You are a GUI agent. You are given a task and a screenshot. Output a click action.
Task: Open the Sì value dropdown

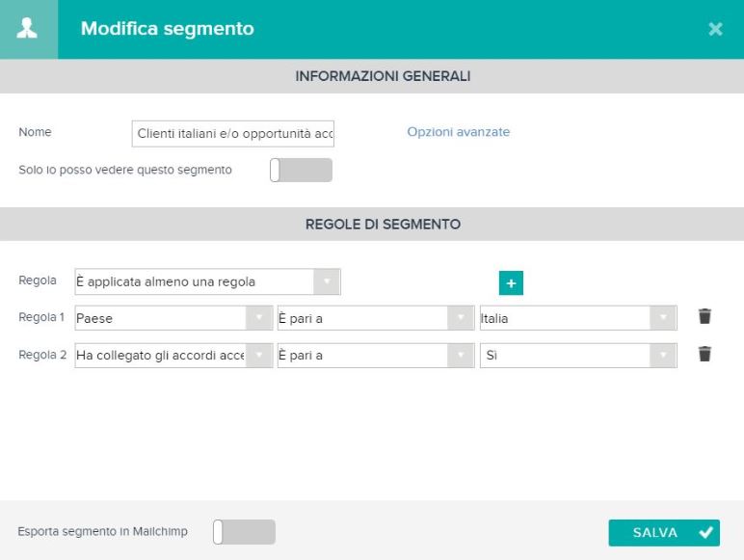(578, 356)
